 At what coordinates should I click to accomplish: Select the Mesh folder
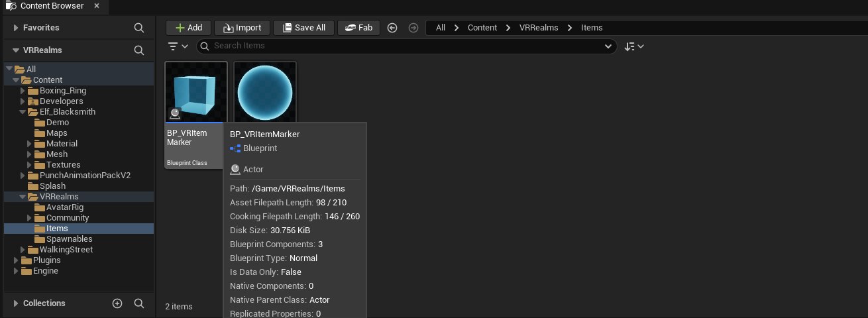point(57,154)
